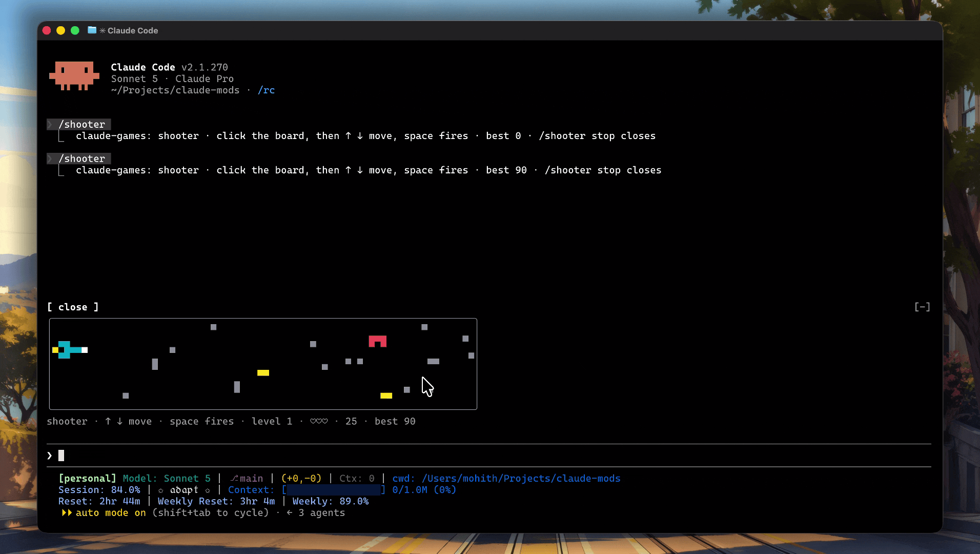Click the "Weekly: 89.0%" status text

coord(331,501)
